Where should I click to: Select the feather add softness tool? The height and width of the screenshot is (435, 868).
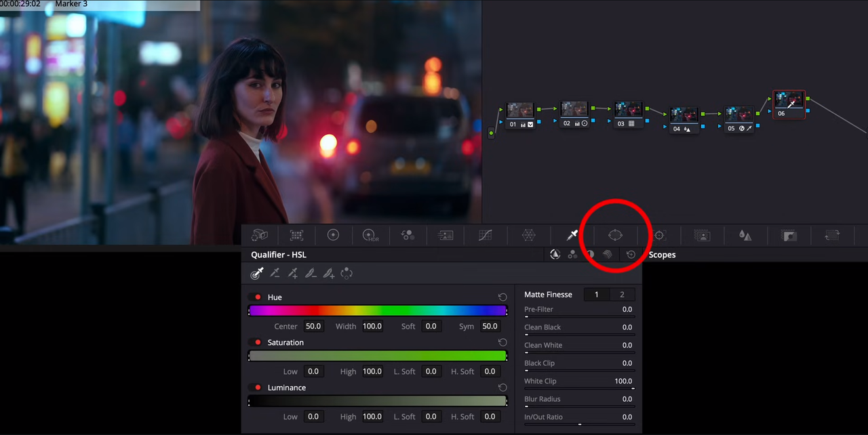tap(329, 274)
